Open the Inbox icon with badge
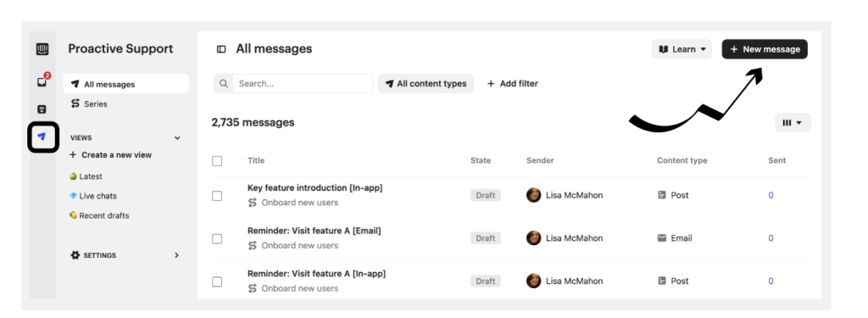 42,81
